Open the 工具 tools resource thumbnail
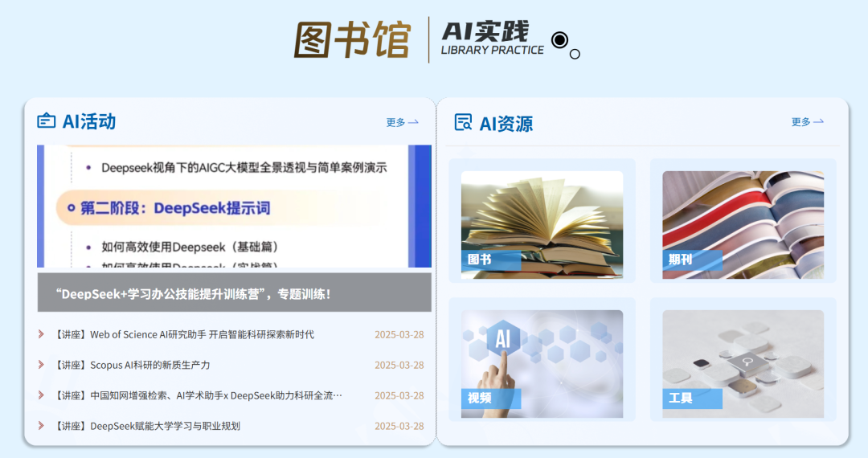This screenshot has width=868, height=458. (x=743, y=363)
